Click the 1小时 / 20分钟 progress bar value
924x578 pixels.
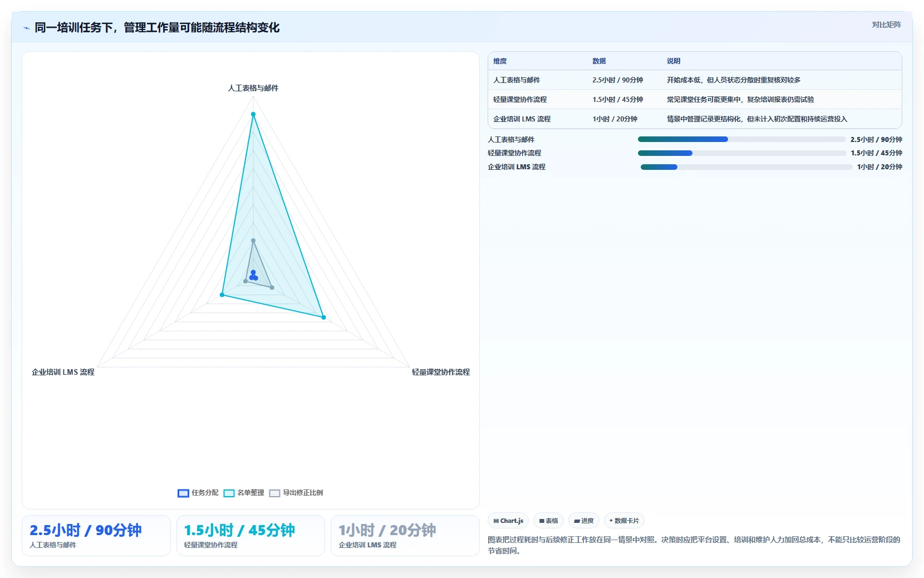coord(879,167)
